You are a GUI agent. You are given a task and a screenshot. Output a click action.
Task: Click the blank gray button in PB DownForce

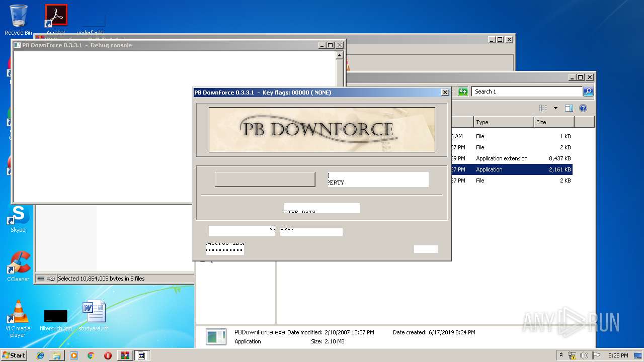click(265, 179)
